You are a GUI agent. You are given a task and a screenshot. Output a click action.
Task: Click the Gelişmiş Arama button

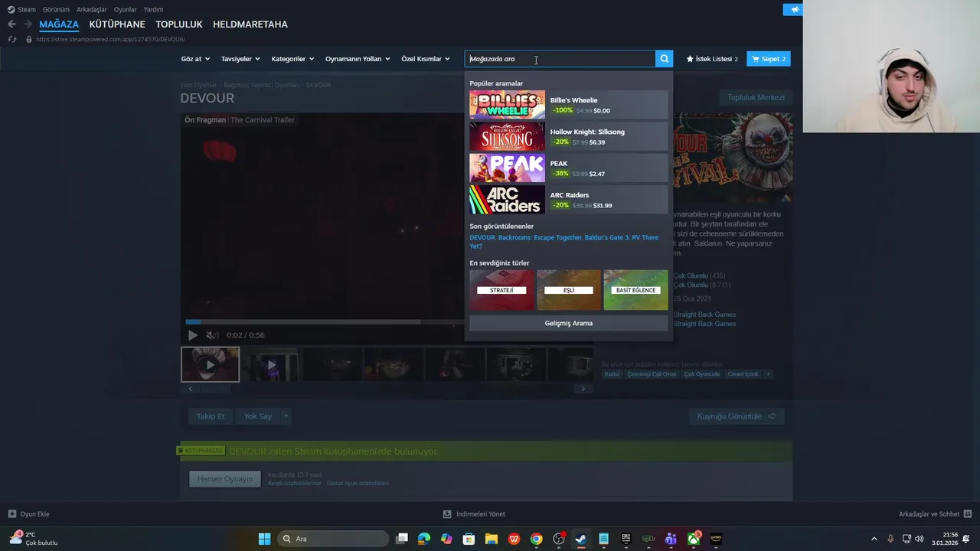[x=569, y=323]
